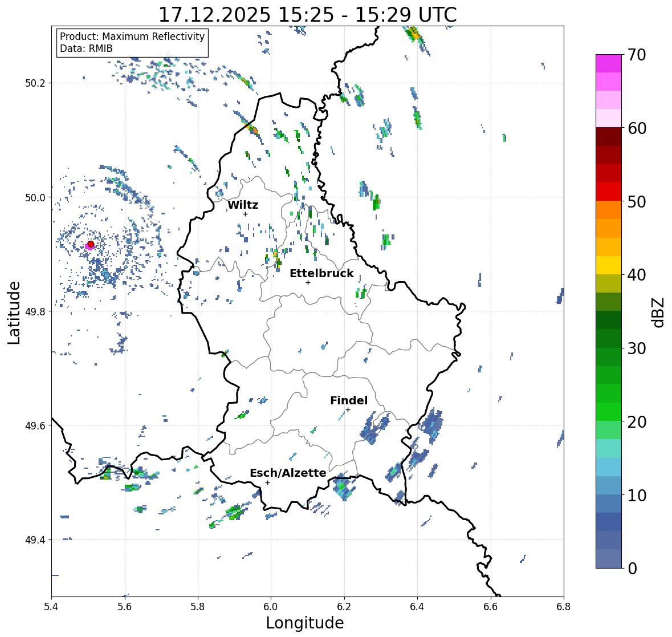Click the 70 colorbar tick label
672x637 pixels.
[x=637, y=55]
